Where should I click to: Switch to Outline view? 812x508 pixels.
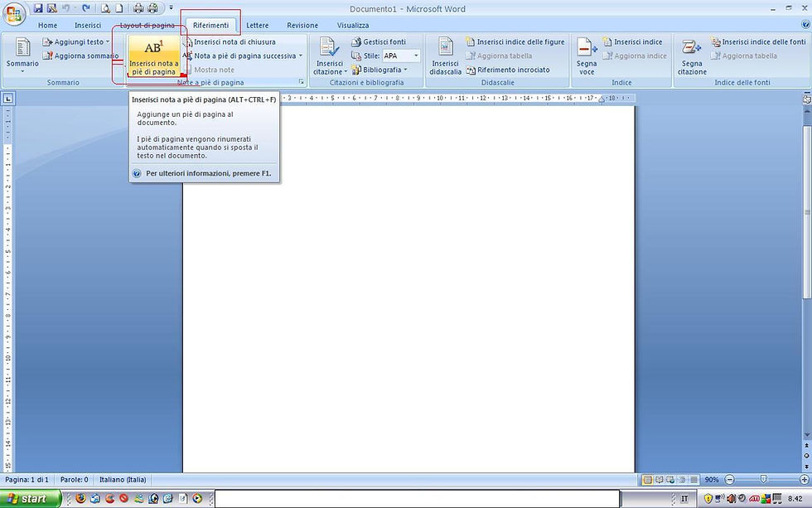tap(682, 480)
